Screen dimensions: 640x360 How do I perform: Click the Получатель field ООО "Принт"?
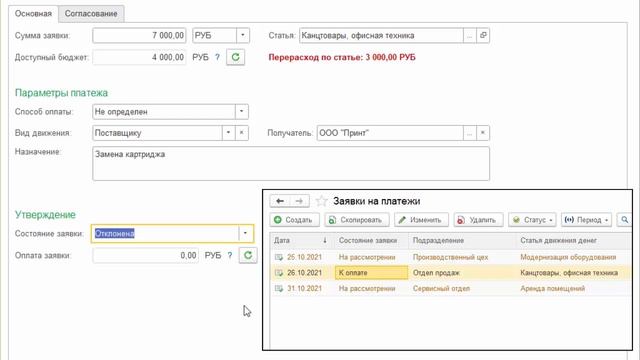(390, 133)
